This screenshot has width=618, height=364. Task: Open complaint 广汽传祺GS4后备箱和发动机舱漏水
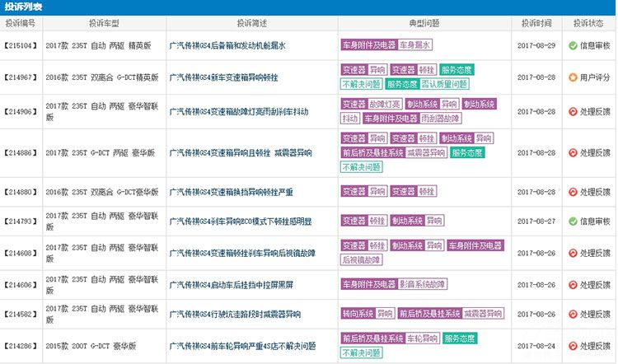[x=227, y=46]
